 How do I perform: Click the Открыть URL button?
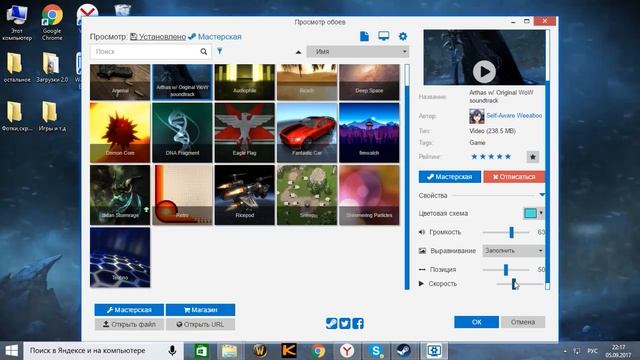pos(200,324)
